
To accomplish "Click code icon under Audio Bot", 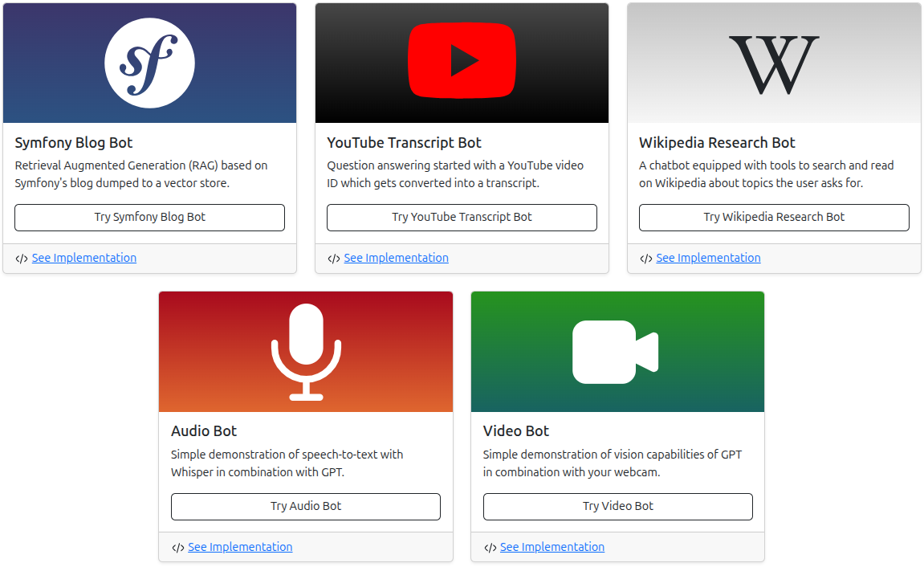I will click(178, 548).
